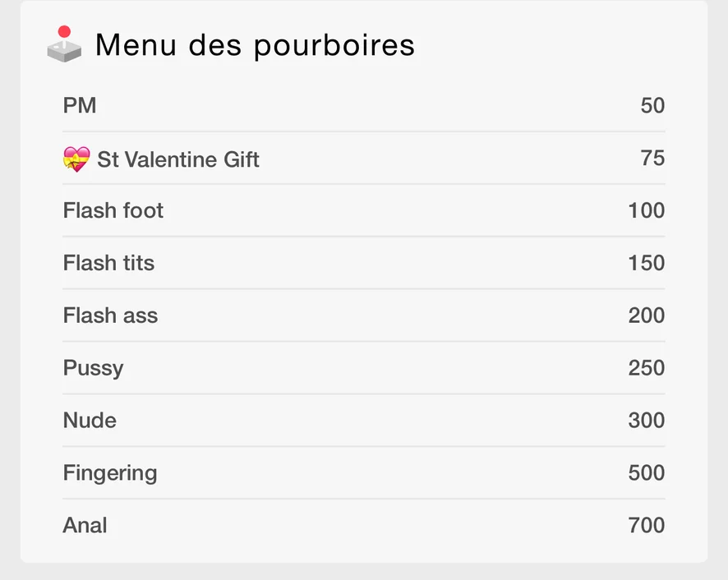
Task: Click the heart gift emoji icon
Action: pos(76,159)
